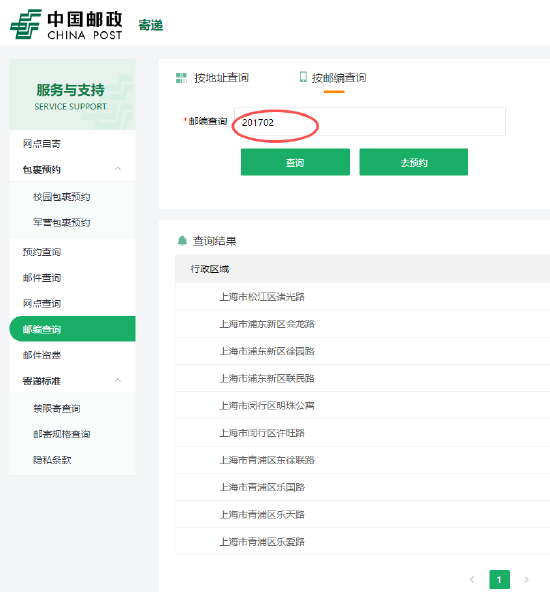Focus the 邮编查询 input field

pos(370,122)
